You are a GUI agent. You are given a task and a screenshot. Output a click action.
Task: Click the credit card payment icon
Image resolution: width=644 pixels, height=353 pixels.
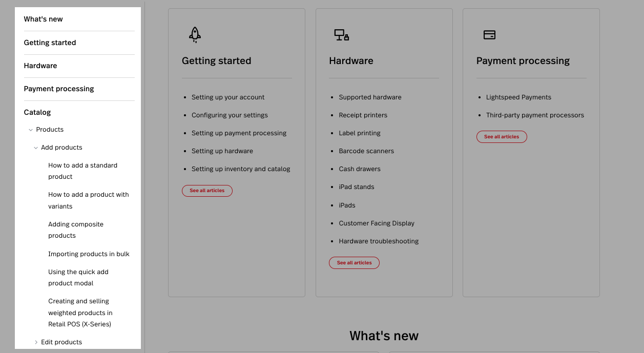click(x=489, y=35)
